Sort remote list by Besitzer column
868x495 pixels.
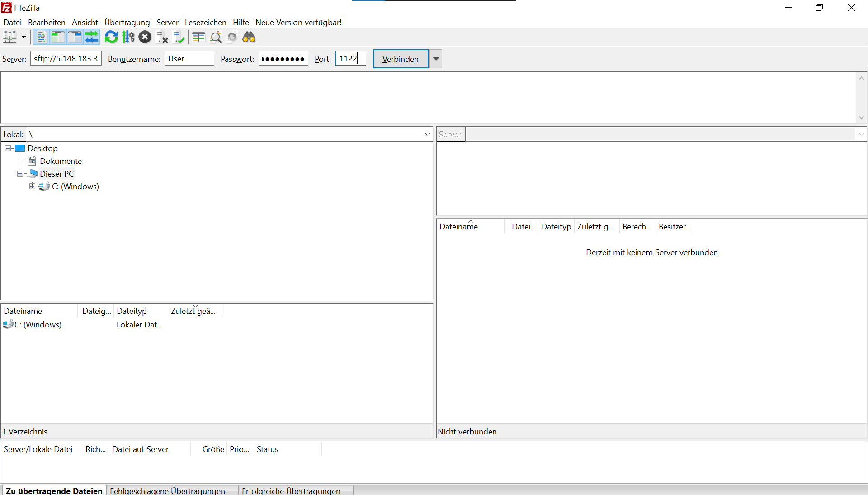coord(675,227)
